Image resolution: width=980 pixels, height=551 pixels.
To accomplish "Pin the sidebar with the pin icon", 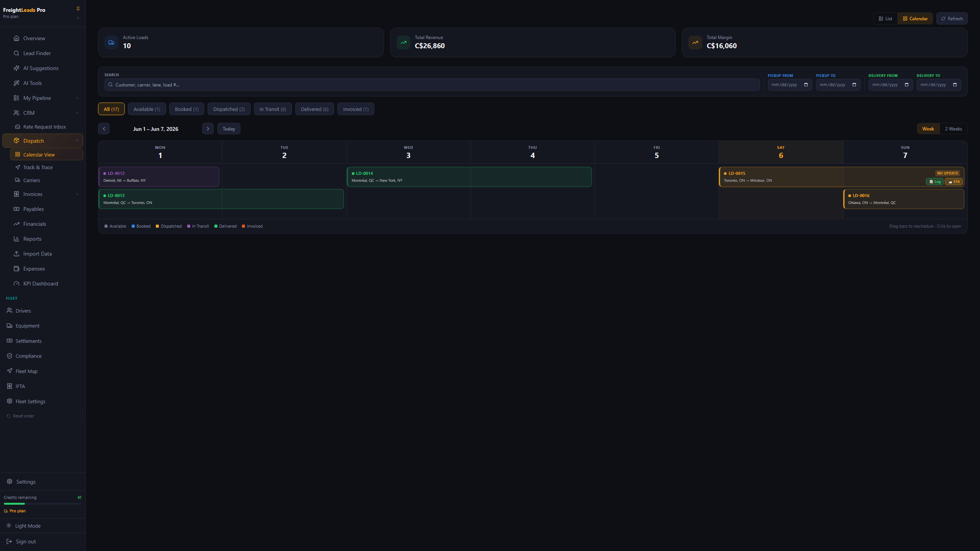I will pos(78,8).
